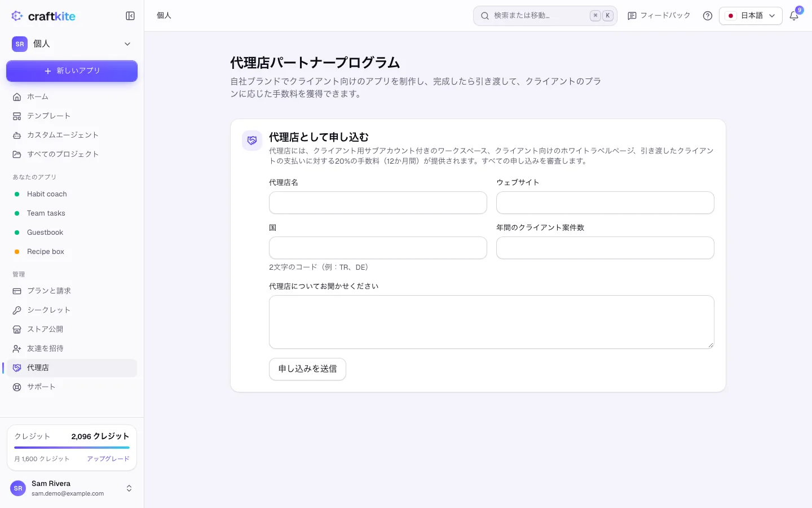Click the feedback message icon
Viewport: 812px width, 508px height.
pos(632,16)
